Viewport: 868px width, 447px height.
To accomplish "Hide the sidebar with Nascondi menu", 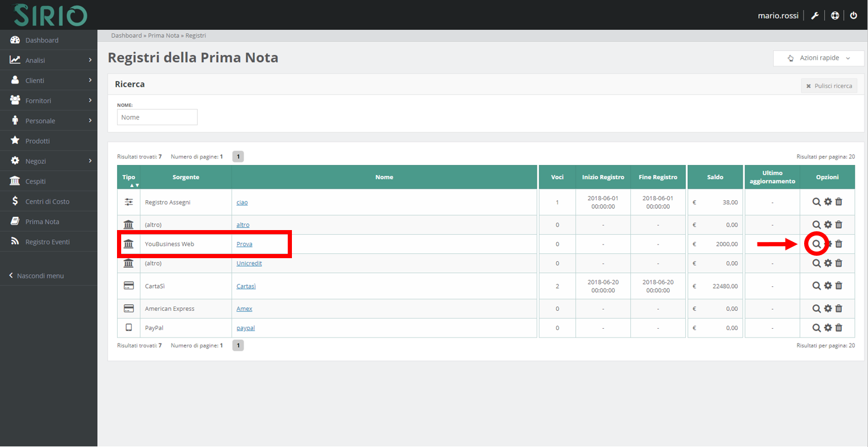I will 39,276.
